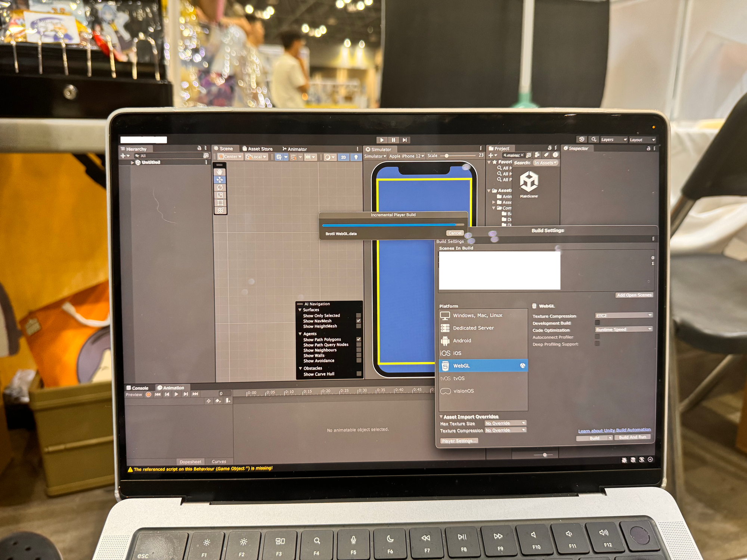Image resolution: width=747 pixels, height=560 pixels.
Task: Click the Build And Run button
Action: [632, 437]
